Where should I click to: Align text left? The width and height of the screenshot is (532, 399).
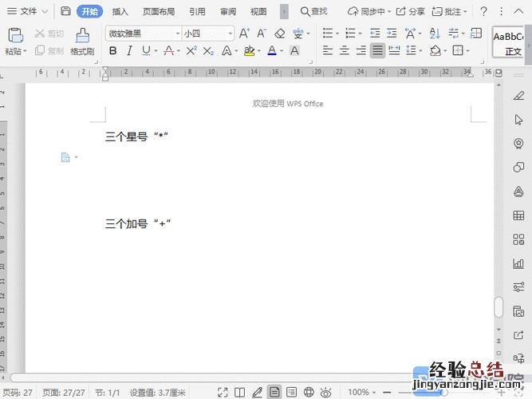tap(327, 51)
